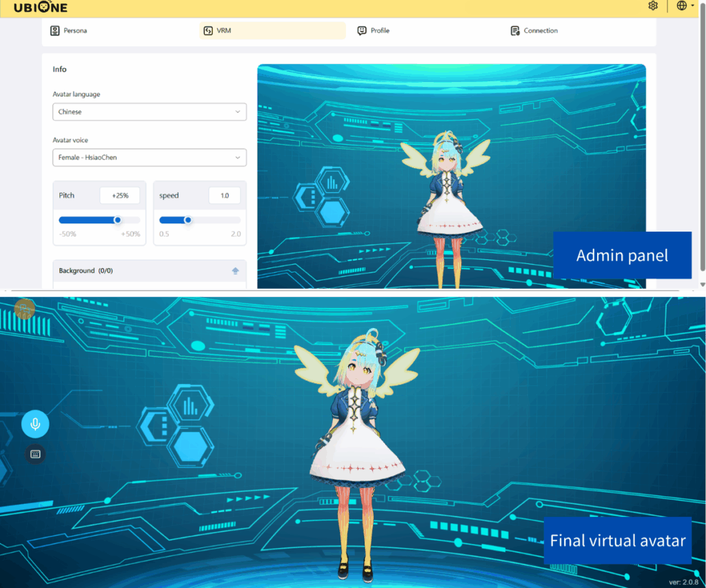Viewport: 706px width, 588px height.
Task: Open the keyboard text input icon
Action: (x=35, y=454)
